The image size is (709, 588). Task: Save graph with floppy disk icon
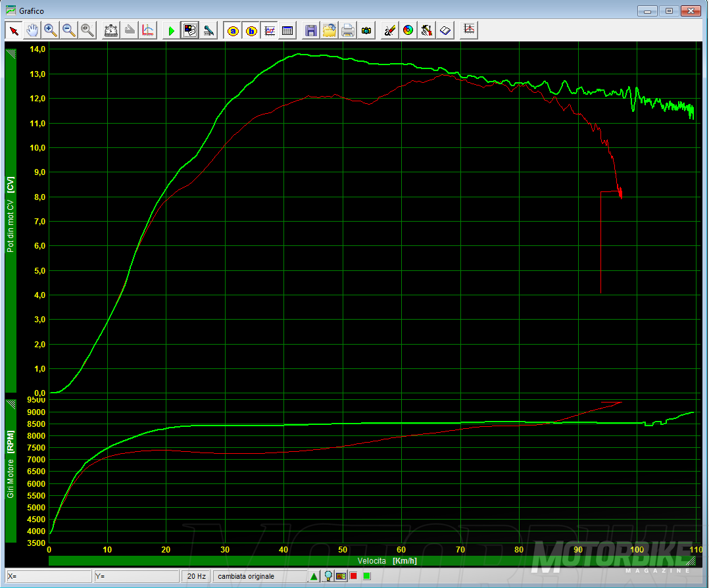click(x=311, y=30)
